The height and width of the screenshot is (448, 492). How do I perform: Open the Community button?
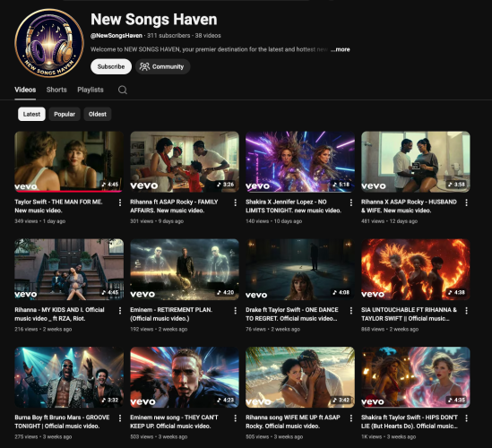coord(162,66)
